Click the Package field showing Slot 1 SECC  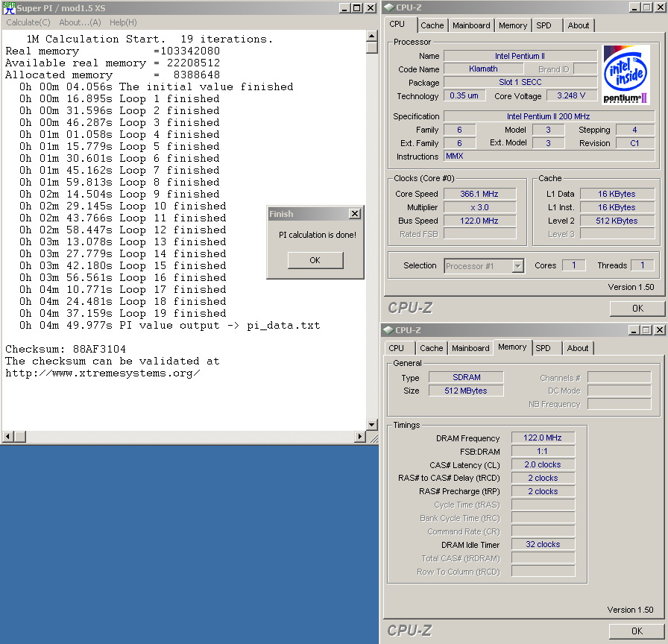(520, 82)
